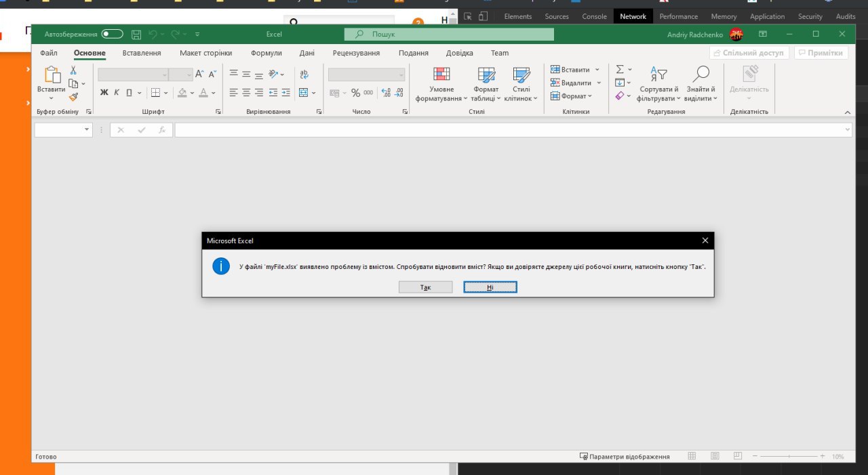Toggle italic formatting (К)

117,93
